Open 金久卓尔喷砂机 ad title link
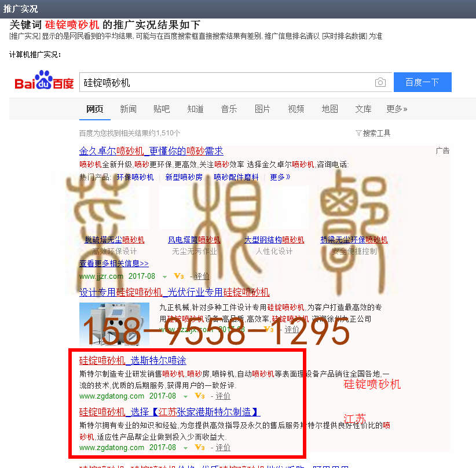The height and width of the screenshot is (468, 476). (151, 151)
